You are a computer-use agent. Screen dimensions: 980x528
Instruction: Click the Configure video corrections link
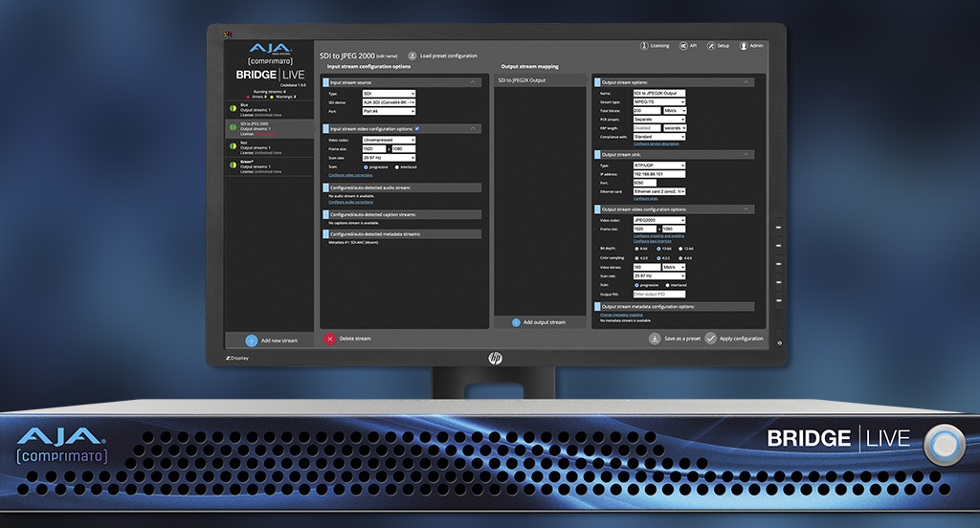coord(350,176)
